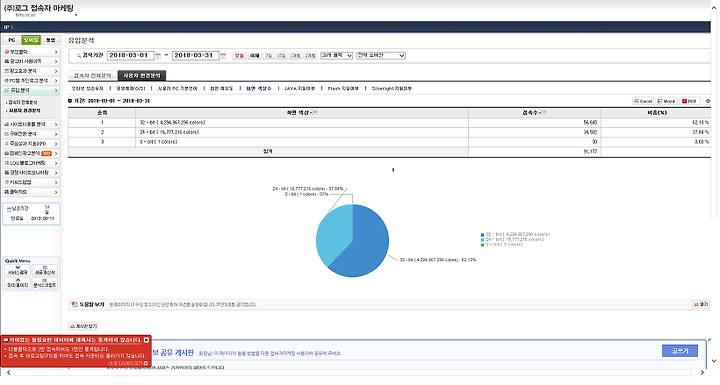Viewport: 720px width, 385px height.
Task: Export the table to Word
Action: click(x=666, y=101)
